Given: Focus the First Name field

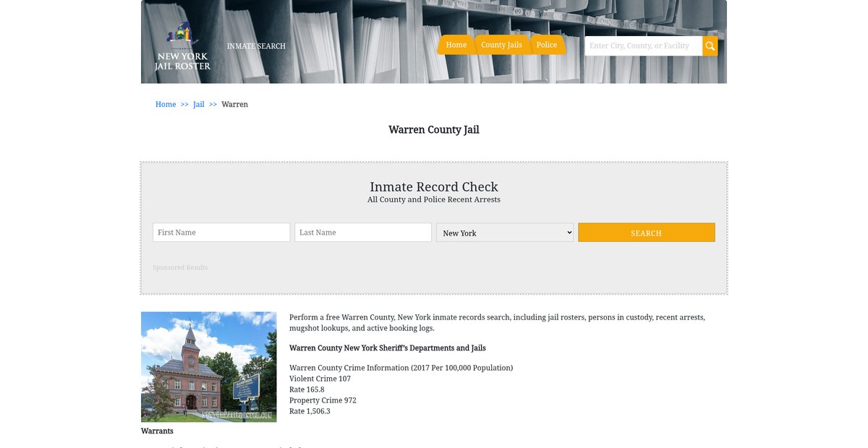Looking at the screenshot, I should (221, 233).
